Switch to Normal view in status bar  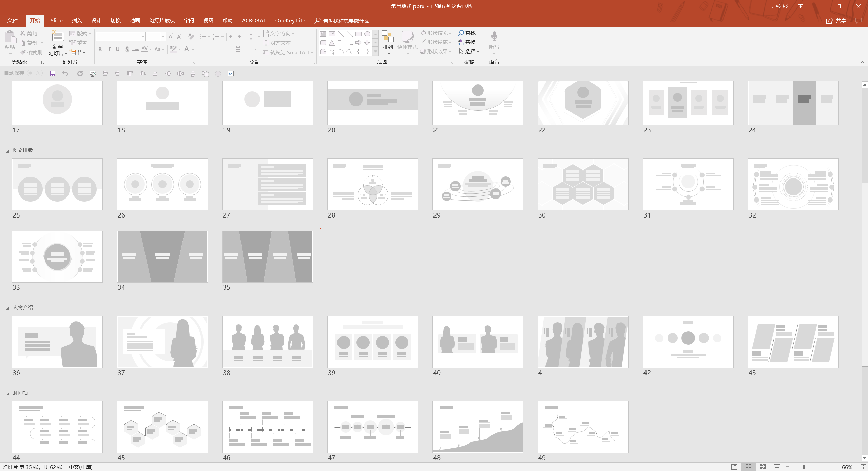[734, 467]
